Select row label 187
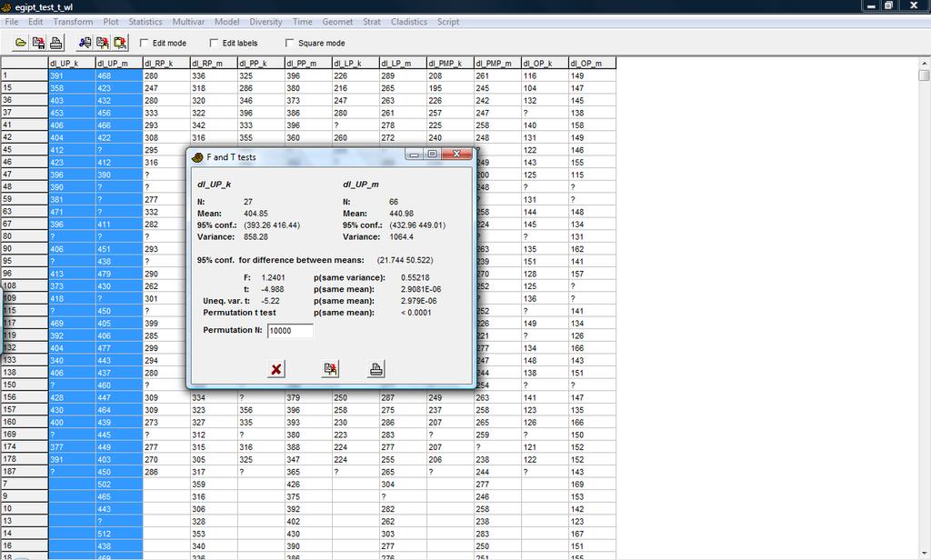931x560 pixels. (25, 472)
